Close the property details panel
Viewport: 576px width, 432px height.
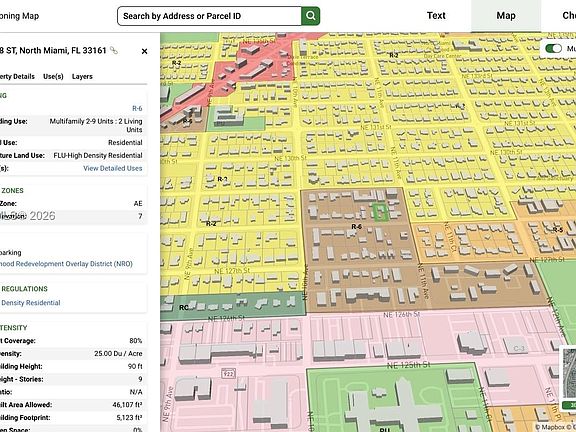point(144,51)
